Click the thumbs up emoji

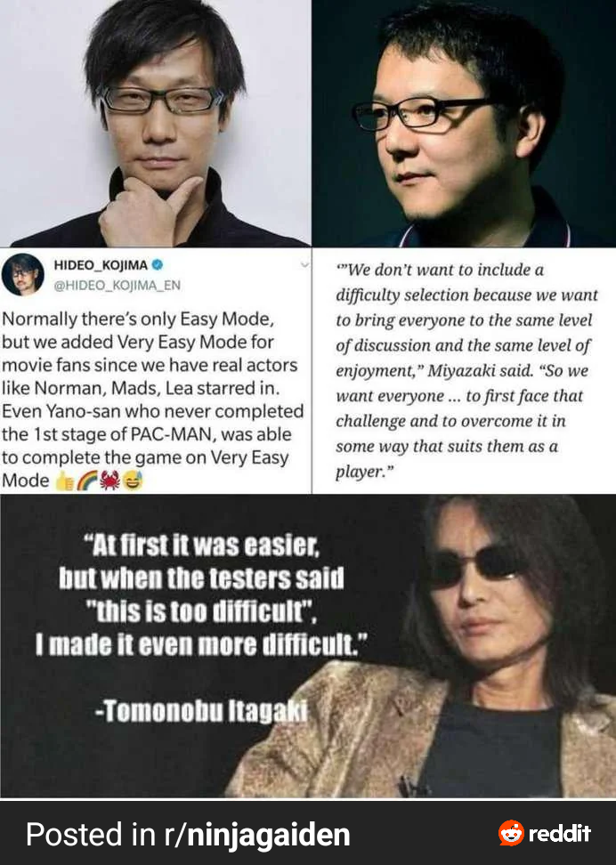[65, 481]
